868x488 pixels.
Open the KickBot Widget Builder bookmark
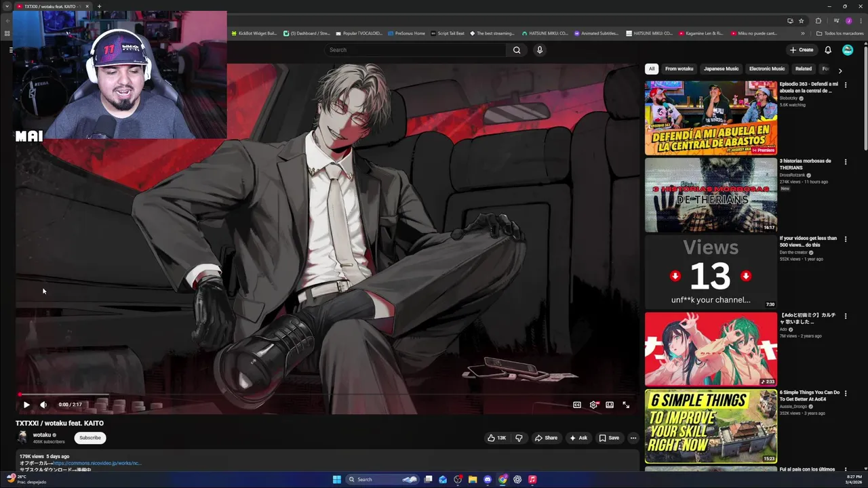pyautogui.click(x=254, y=33)
